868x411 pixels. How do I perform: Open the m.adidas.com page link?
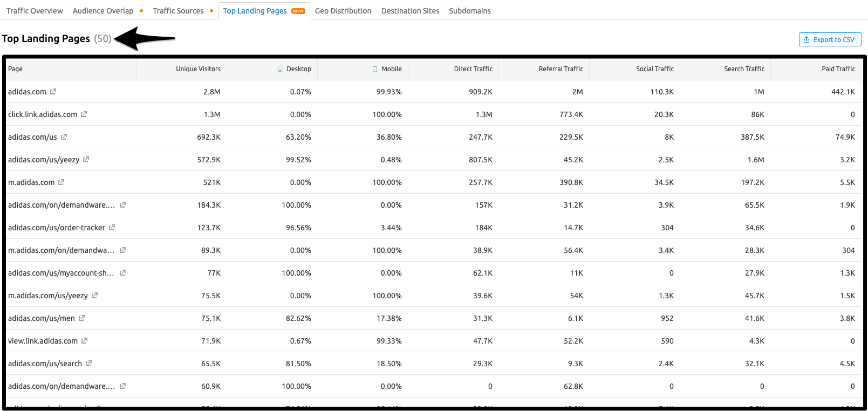[x=31, y=182]
